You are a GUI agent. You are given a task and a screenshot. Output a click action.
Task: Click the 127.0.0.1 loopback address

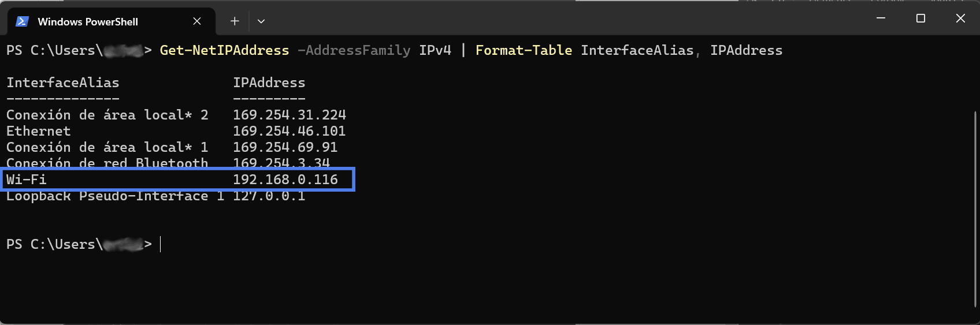tap(269, 196)
